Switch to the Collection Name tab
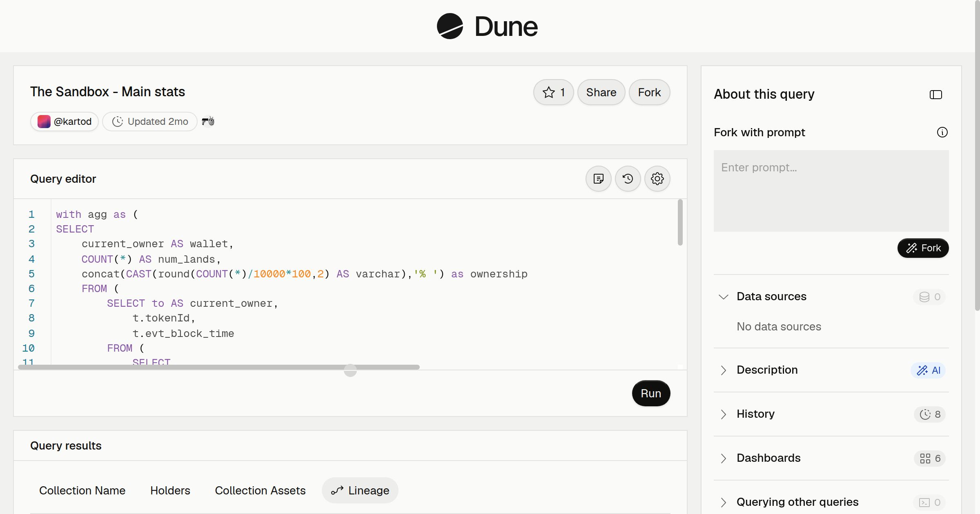Image resolution: width=980 pixels, height=514 pixels. [x=82, y=490]
